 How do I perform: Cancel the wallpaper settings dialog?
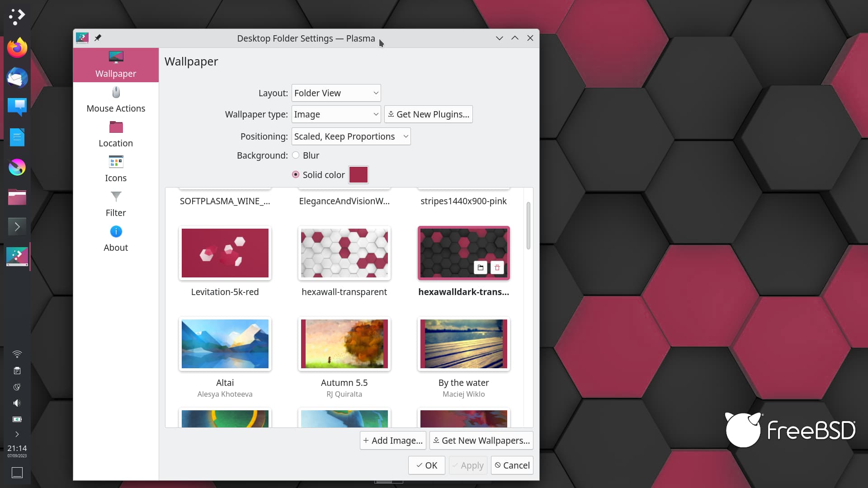coord(512,465)
